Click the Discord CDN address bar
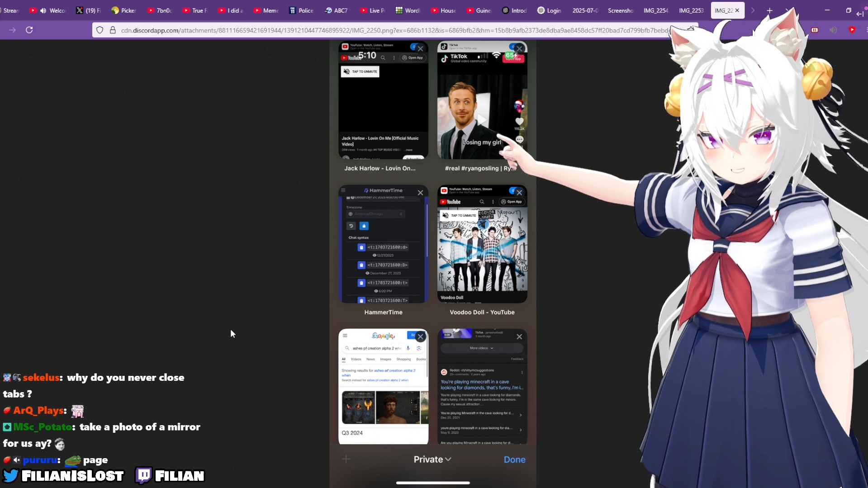The height and width of the screenshot is (488, 868). click(394, 30)
